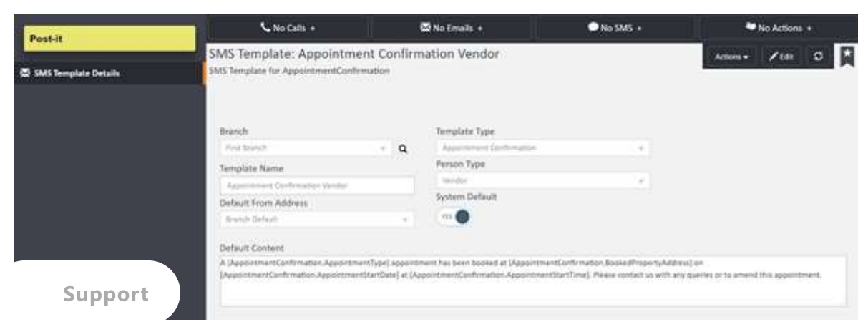Screen dimensions: 868x327
Task: Click the branch search magnifier icon
Action: point(403,149)
